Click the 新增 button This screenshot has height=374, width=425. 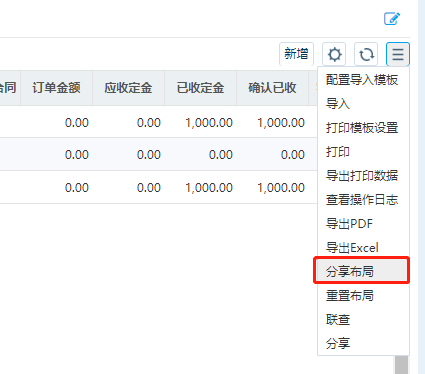296,54
